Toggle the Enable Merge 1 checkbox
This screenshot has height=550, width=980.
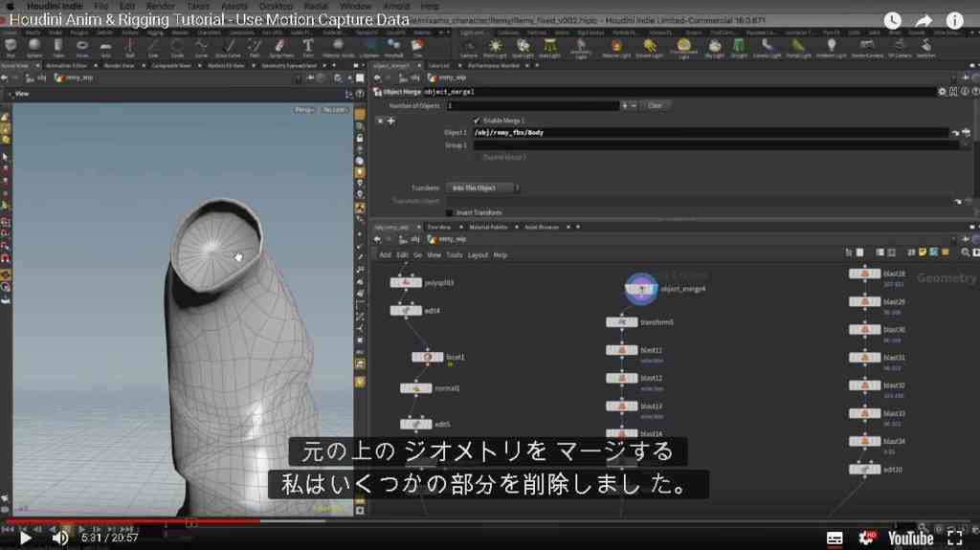(477, 120)
